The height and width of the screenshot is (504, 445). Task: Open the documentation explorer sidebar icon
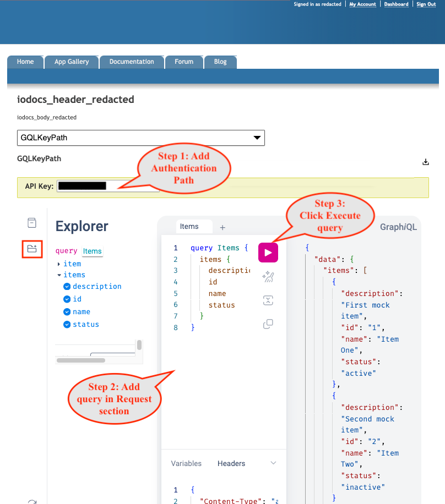(32, 223)
